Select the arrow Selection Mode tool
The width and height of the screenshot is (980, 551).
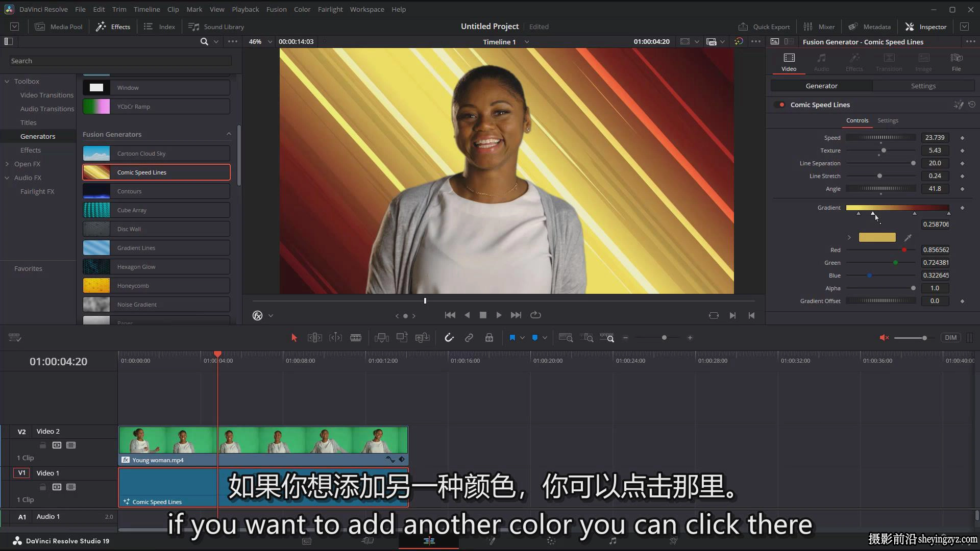point(294,338)
